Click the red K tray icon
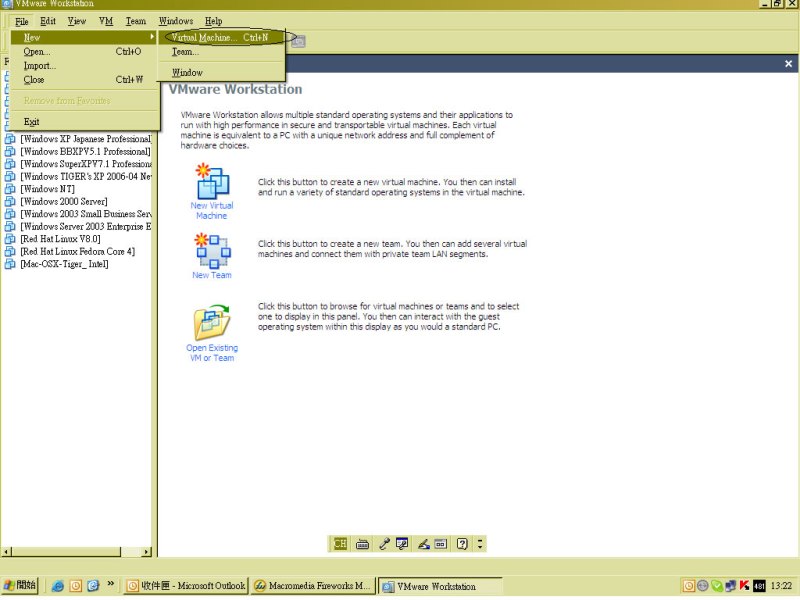 (744, 586)
